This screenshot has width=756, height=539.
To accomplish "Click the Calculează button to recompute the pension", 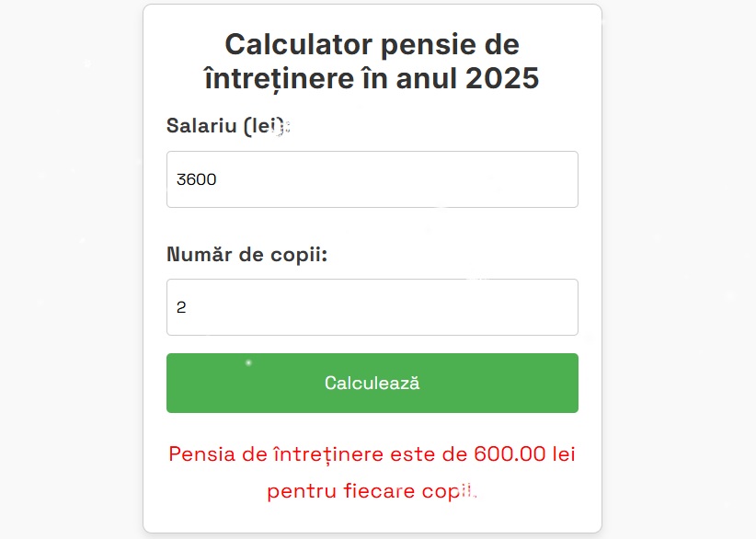I will pos(372,383).
